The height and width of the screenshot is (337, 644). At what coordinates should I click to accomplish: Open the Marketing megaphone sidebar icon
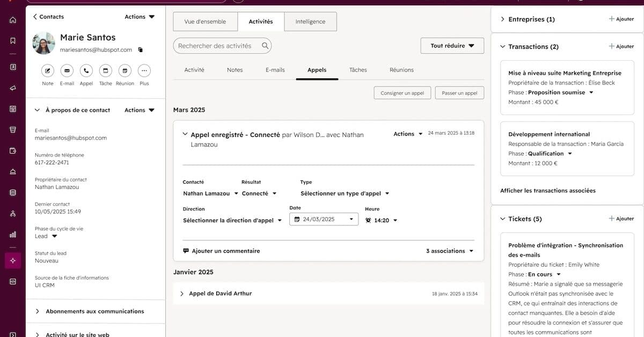pos(13,88)
